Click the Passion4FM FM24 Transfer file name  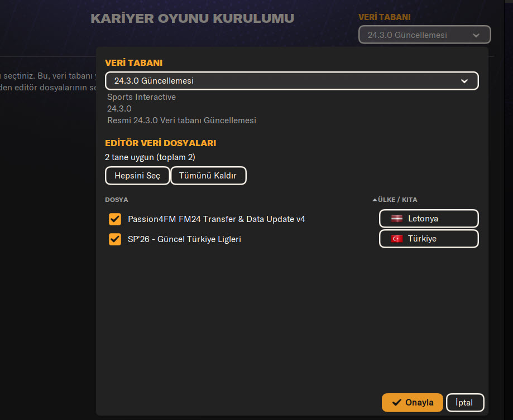coord(217,219)
